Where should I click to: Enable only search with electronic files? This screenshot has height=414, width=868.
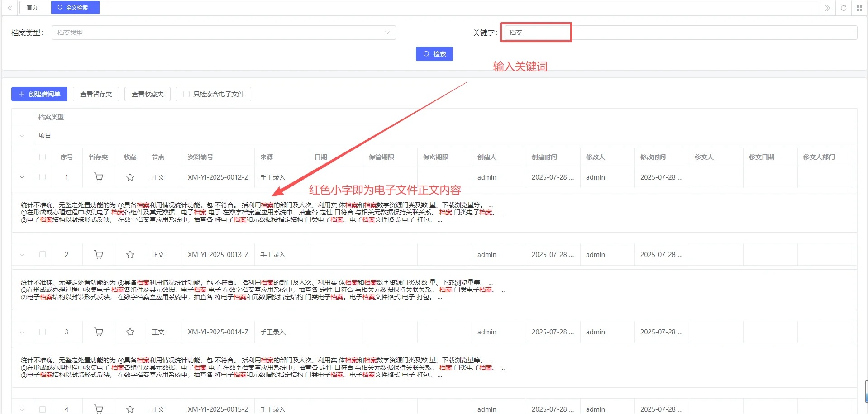coord(186,94)
